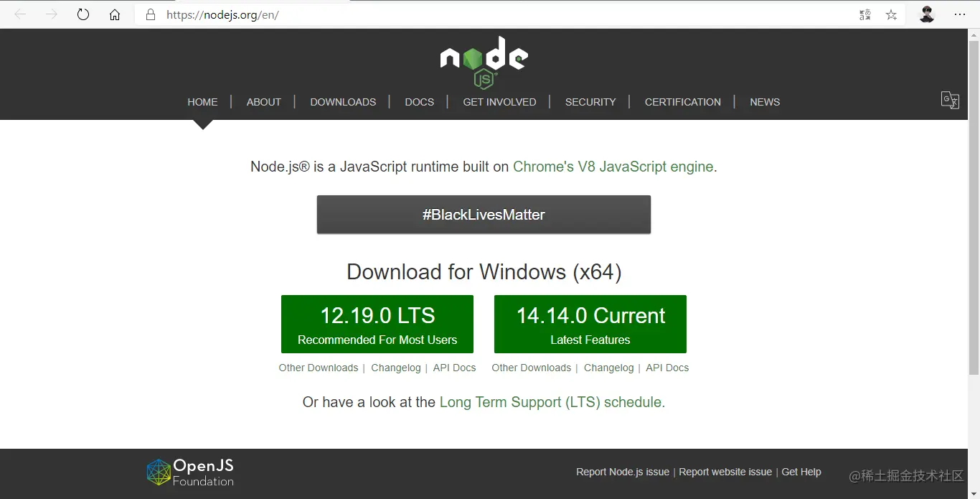Open API Docs under Current version

pos(667,368)
